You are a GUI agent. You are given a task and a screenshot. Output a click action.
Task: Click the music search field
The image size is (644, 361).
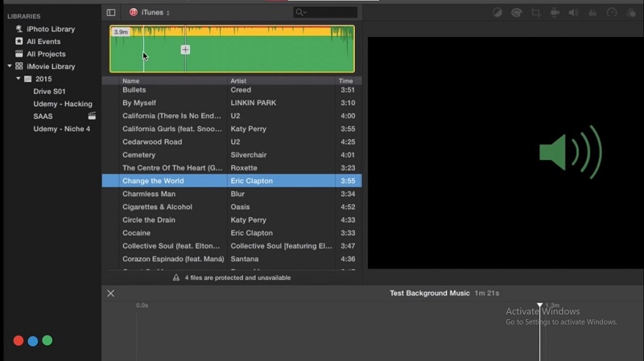[325, 12]
